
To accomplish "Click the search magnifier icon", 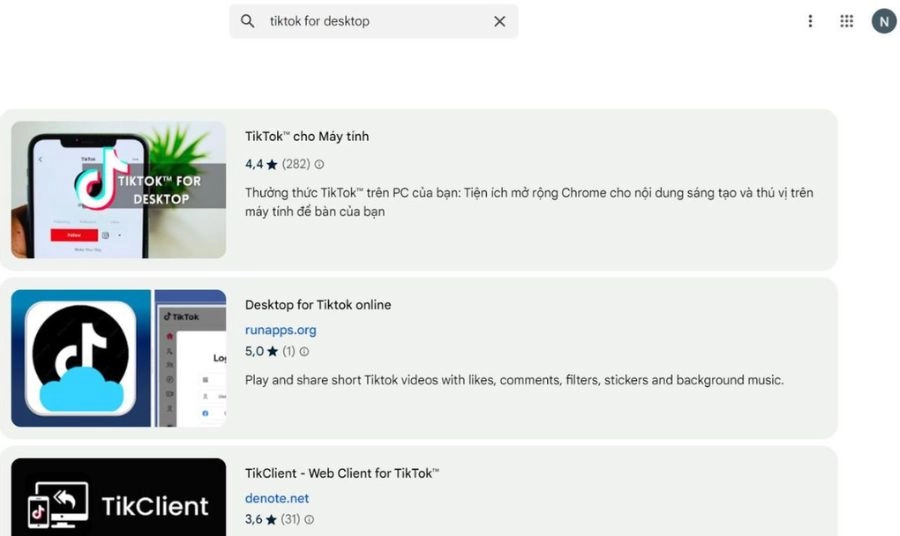I will pyautogui.click(x=247, y=21).
